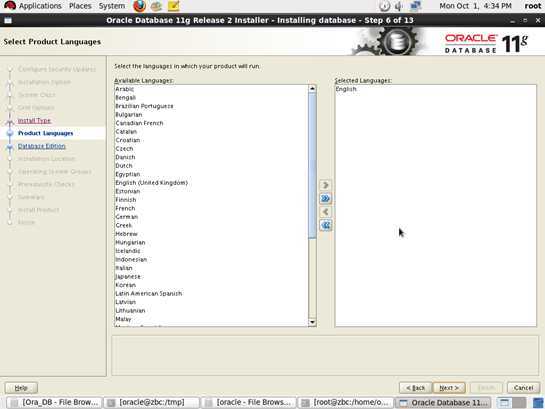The image size is (545, 409).
Task: Open the Places menu
Action: 80,6
